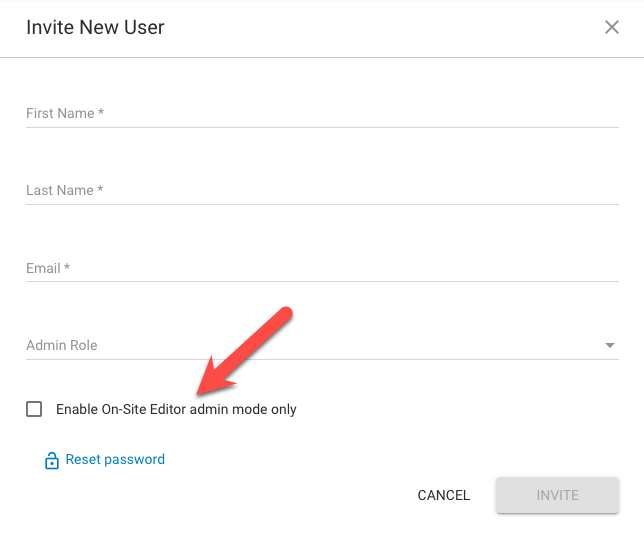This screenshot has width=644, height=557.
Task: Close the Invite New User dialog
Action: click(612, 27)
